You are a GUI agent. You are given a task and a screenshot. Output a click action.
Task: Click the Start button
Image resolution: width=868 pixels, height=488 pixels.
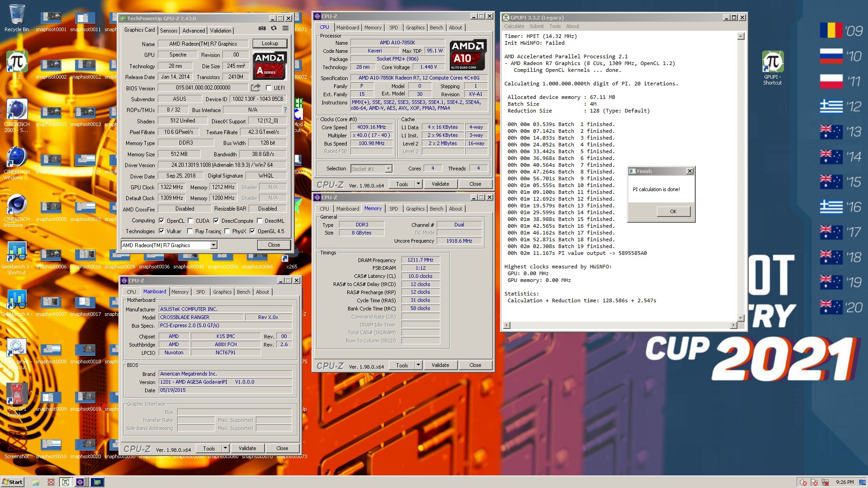(x=12, y=482)
